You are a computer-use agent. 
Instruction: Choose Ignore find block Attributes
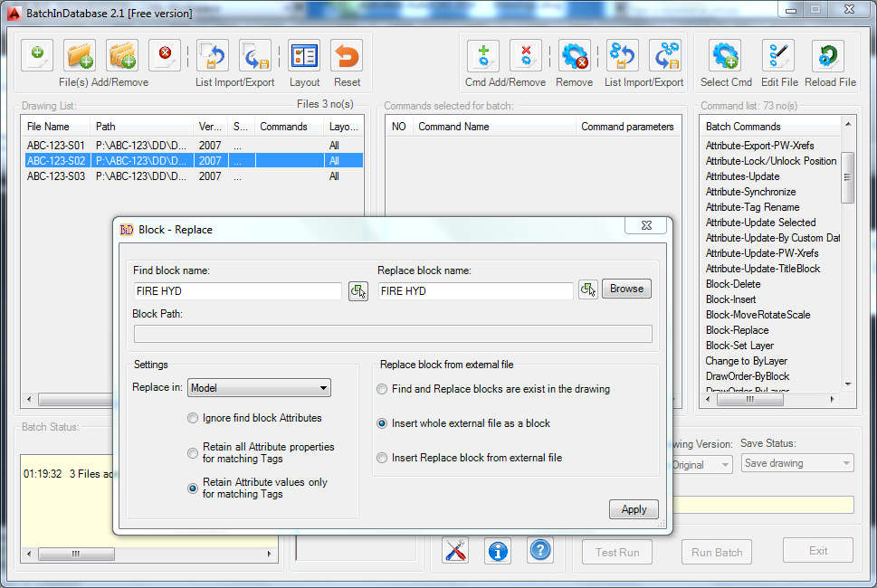click(192, 418)
